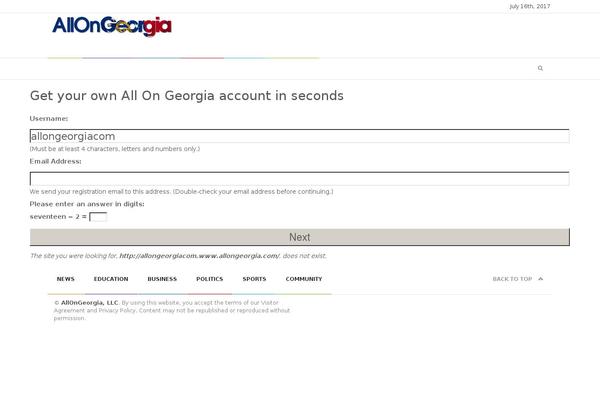This screenshot has height=400, width=600.
Task: Click the Back to Top arrow icon
Action: [x=540, y=279]
